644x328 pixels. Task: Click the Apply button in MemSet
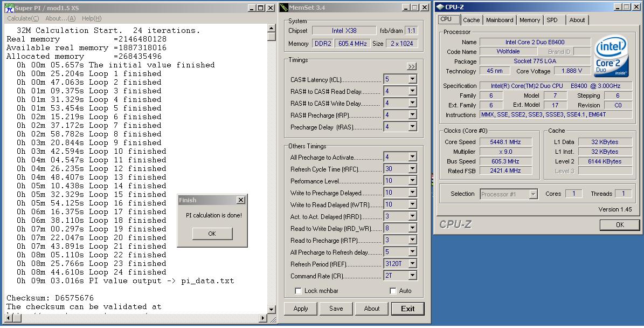point(301,309)
